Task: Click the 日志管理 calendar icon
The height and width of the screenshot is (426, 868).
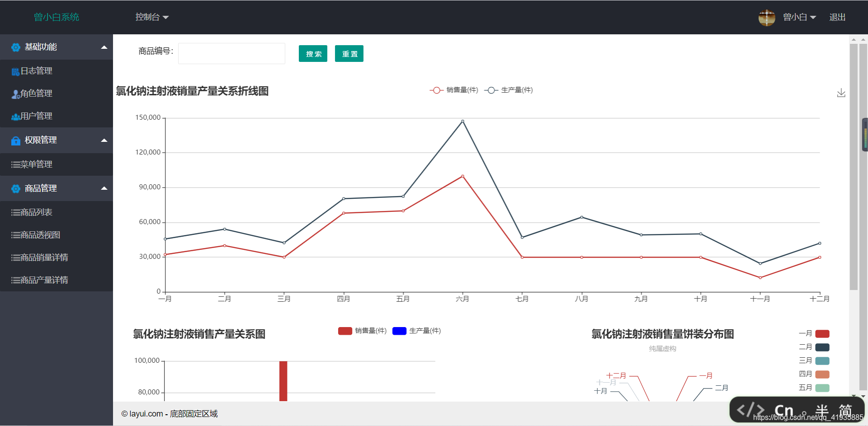Action: click(15, 71)
